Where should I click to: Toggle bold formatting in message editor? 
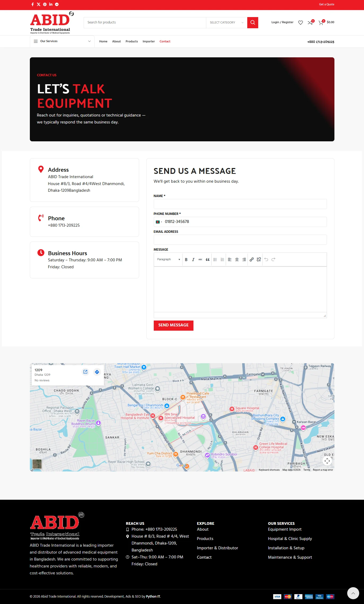point(186,259)
